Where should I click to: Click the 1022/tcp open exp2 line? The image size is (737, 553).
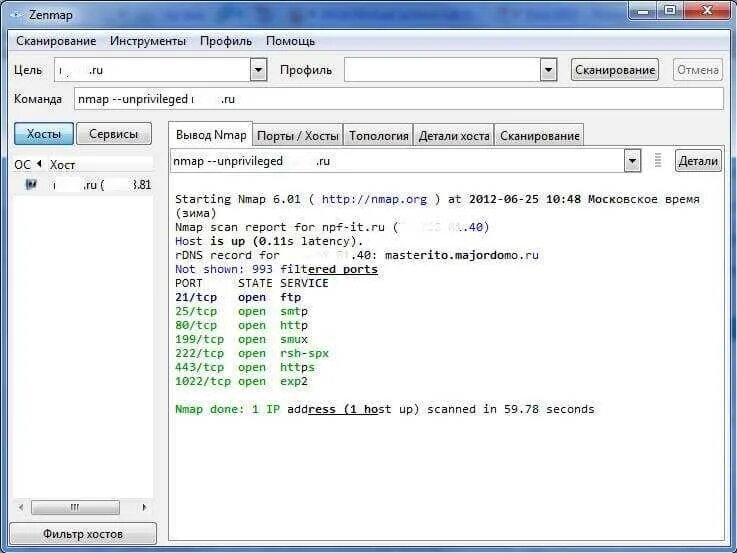click(242, 382)
